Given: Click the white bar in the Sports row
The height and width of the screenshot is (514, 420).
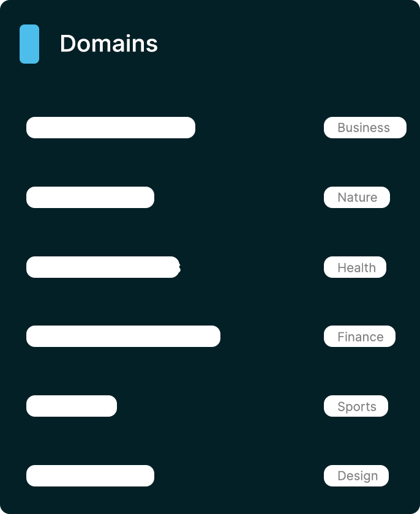Looking at the screenshot, I should click(72, 406).
